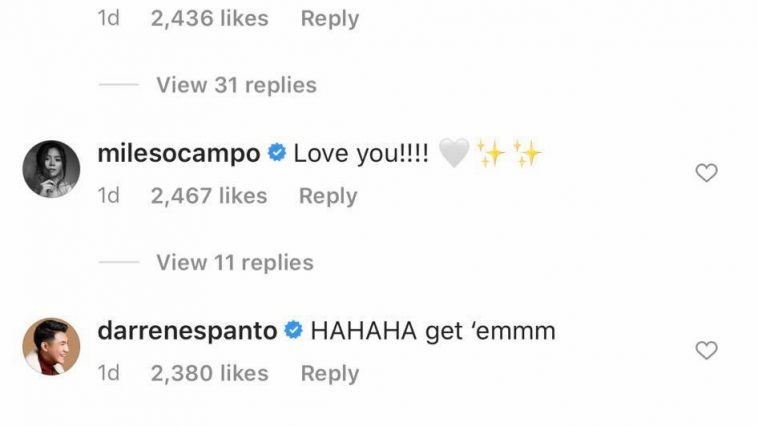The image size is (758, 426).
Task: Expand View 11 replies
Action: (x=235, y=263)
